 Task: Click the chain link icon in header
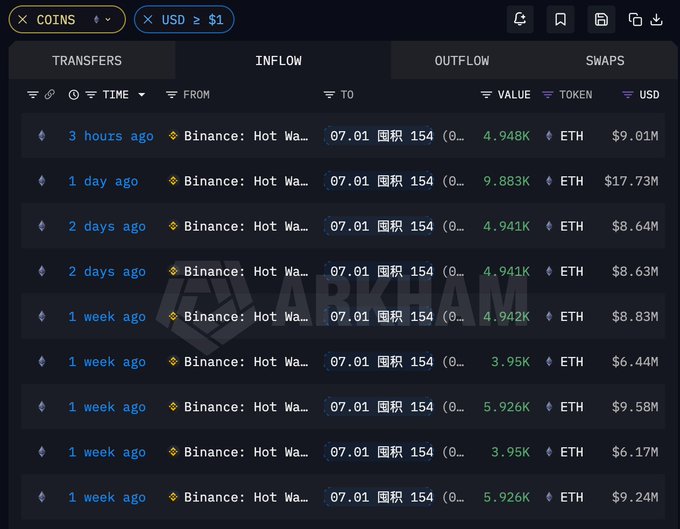(50, 94)
